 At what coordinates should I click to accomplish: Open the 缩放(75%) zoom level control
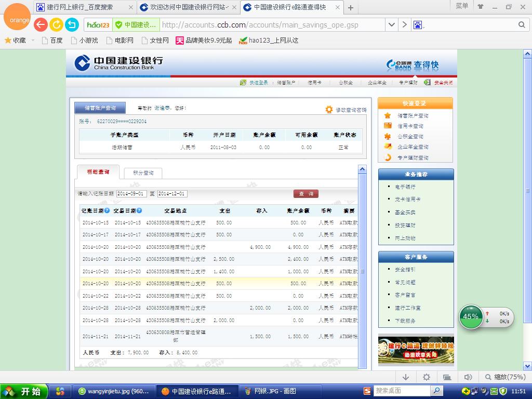pos(506,377)
